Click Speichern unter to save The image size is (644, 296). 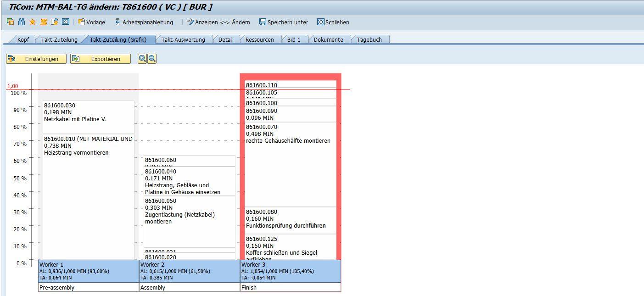(284, 22)
